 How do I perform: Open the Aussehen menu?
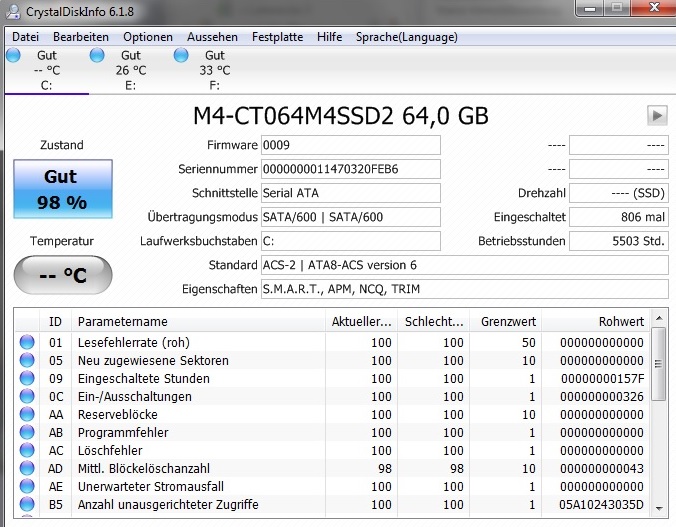212,37
